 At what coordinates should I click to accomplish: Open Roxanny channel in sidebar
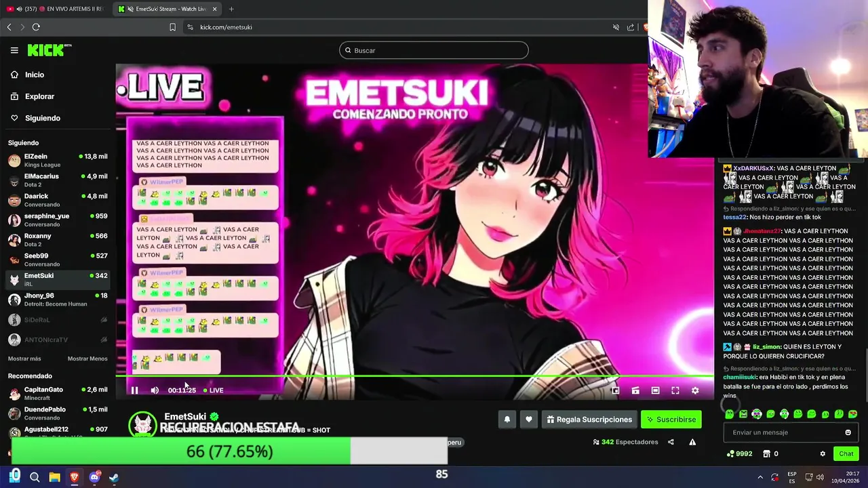[x=57, y=240]
